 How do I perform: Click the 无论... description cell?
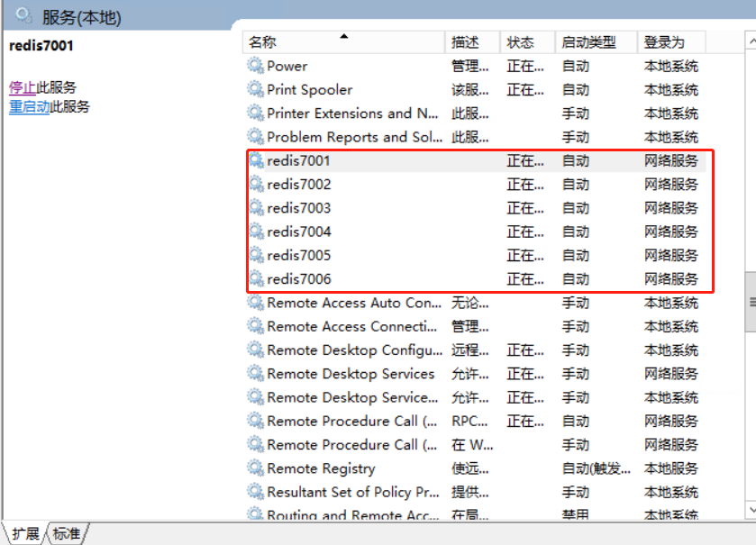(470, 303)
